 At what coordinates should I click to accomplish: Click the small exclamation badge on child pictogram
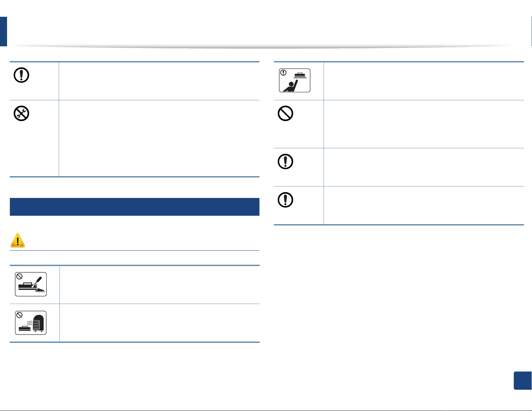coord(284,72)
